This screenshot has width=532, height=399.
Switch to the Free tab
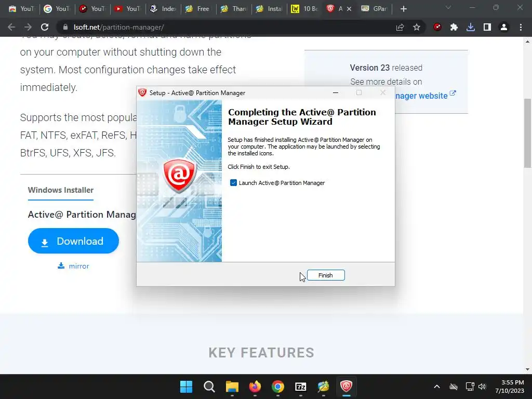(x=198, y=9)
